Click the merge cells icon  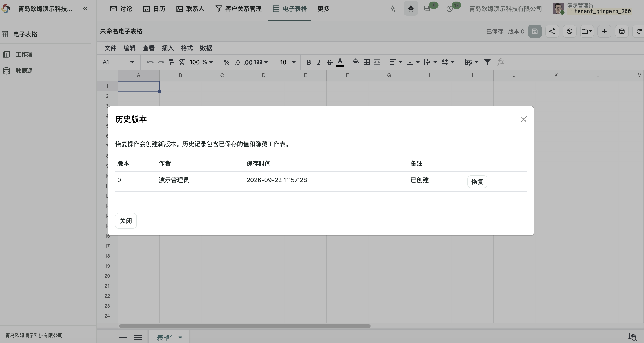pos(377,62)
